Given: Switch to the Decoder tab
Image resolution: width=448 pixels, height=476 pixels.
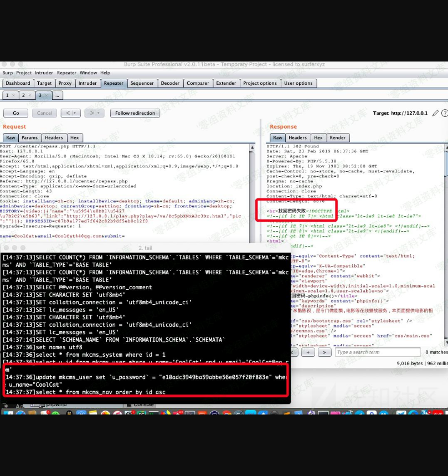Looking at the screenshot, I should pyautogui.click(x=170, y=83).
